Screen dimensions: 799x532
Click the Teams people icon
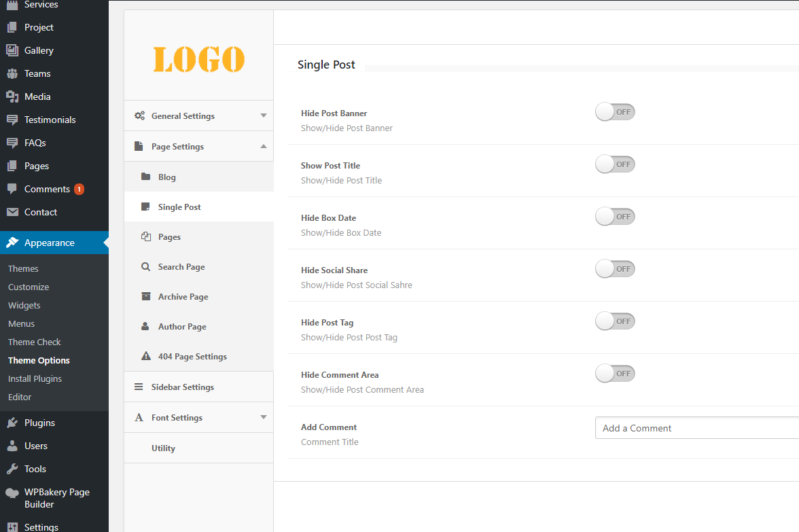12,73
